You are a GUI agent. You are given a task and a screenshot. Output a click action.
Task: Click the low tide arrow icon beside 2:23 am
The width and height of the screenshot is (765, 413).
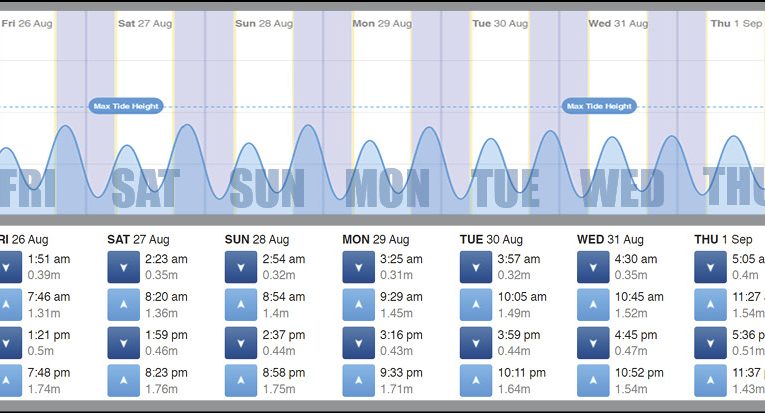tap(123, 267)
